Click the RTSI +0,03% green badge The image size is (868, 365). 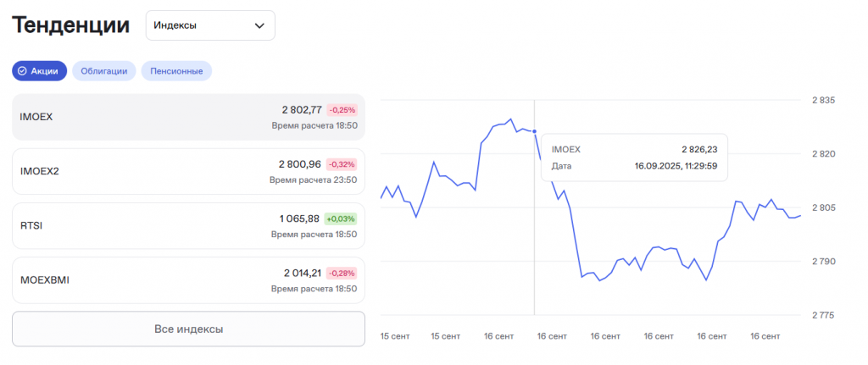click(341, 218)
